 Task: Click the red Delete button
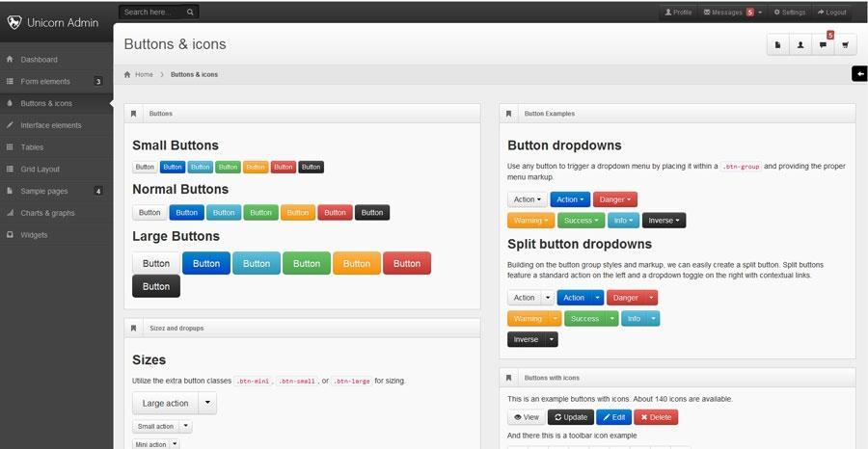coord(656,417)
